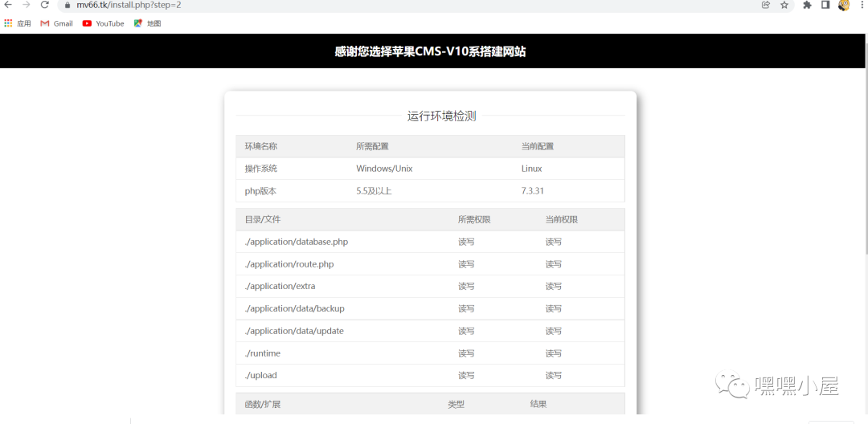The height and width of the screenshot is (424, 868).
Task: Click the ./application/extra row
Action: (430, 287)
